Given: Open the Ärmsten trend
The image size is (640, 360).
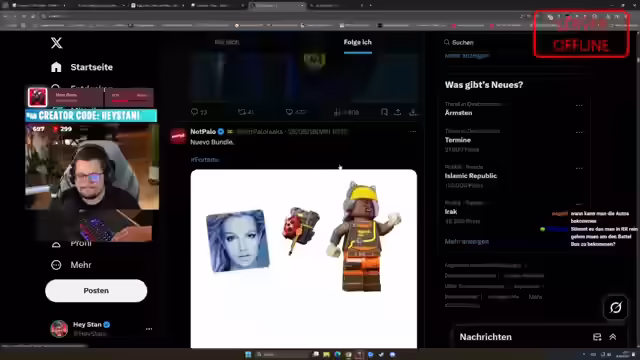Looking at the screenshot, I should pyautogui.click(x=458, y=113).
